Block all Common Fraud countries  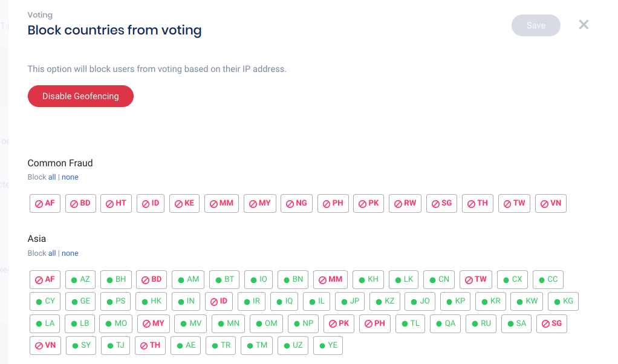52,177
